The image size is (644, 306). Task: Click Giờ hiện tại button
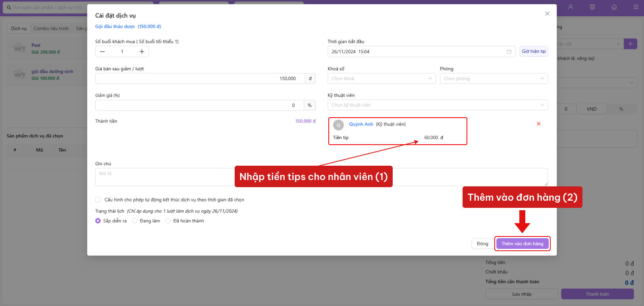click(x=534, y=52)
